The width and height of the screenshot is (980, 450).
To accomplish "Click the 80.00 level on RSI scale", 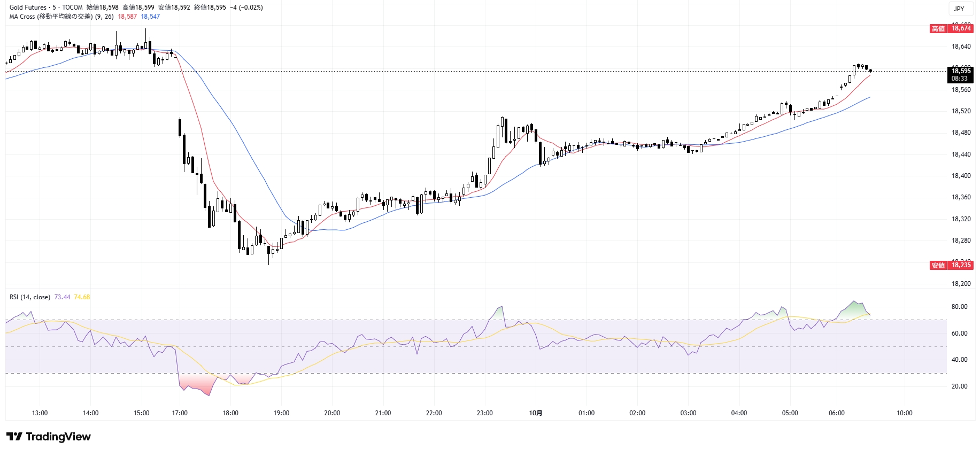I will tap(959, 307).
